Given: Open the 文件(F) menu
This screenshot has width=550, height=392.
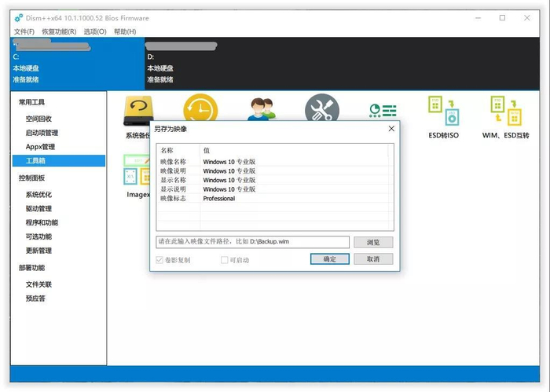Looking at the screenshot, I should click(24, 31).
